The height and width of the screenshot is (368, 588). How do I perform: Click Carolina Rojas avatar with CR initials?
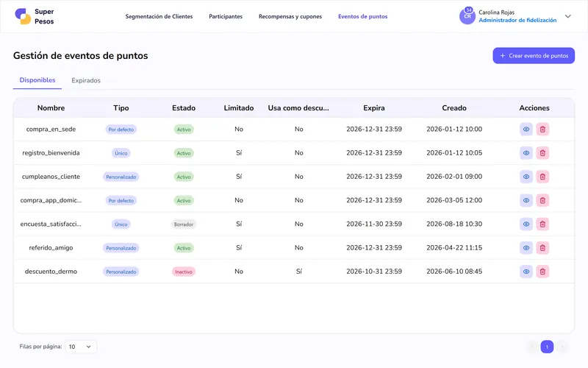point(467,16)
